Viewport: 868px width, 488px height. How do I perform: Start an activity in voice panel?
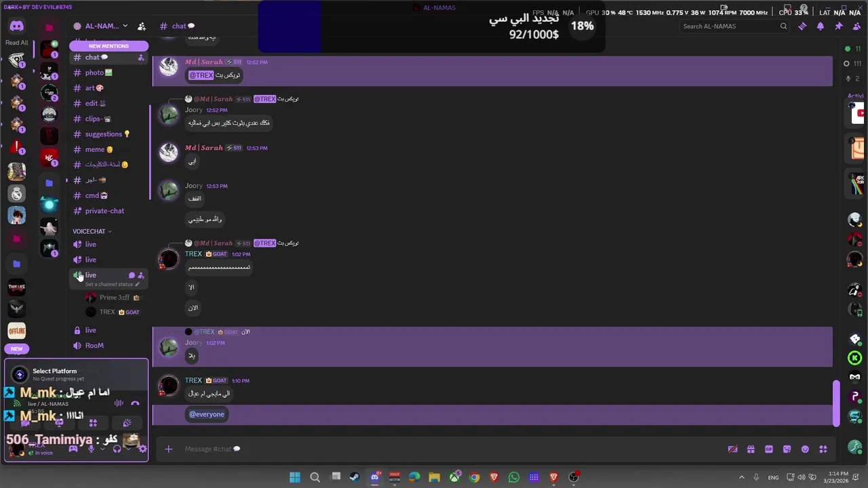[93, 423]
